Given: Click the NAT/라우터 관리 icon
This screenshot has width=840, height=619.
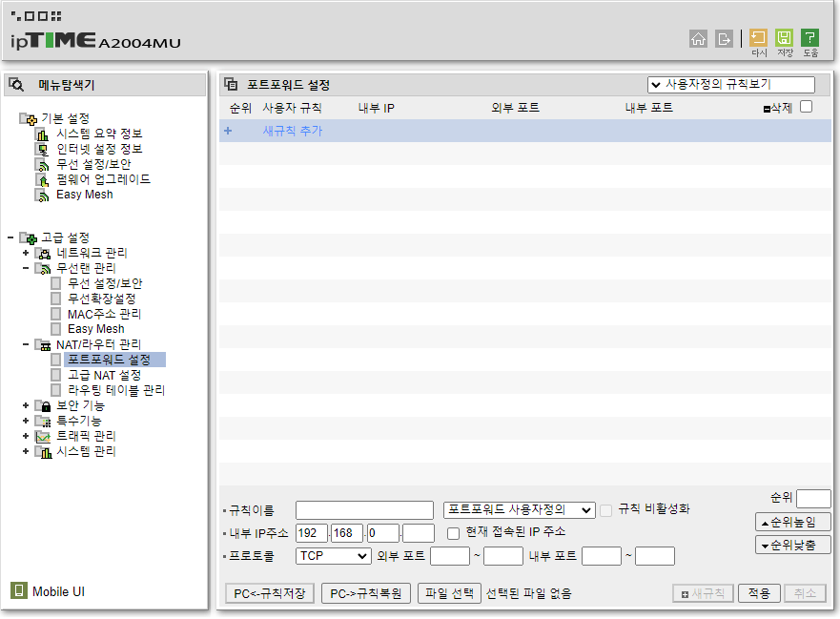Looking at the screenshot, I should (x=42, y=344).
